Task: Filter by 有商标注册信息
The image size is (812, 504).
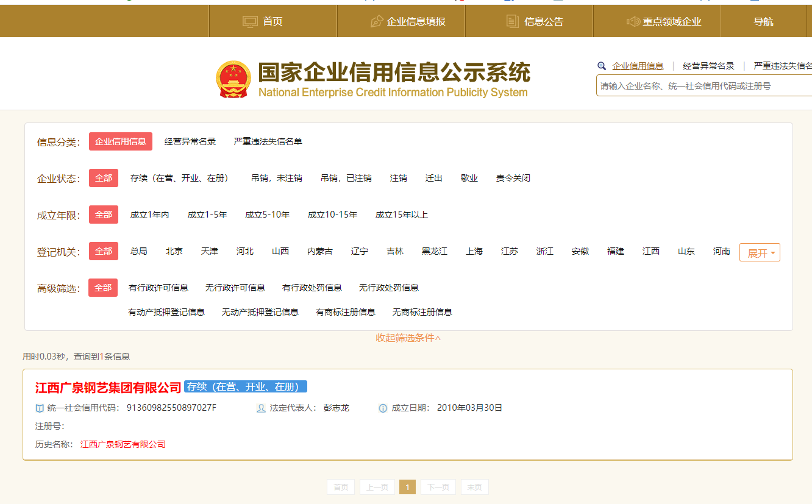Action: coord(346,312)
